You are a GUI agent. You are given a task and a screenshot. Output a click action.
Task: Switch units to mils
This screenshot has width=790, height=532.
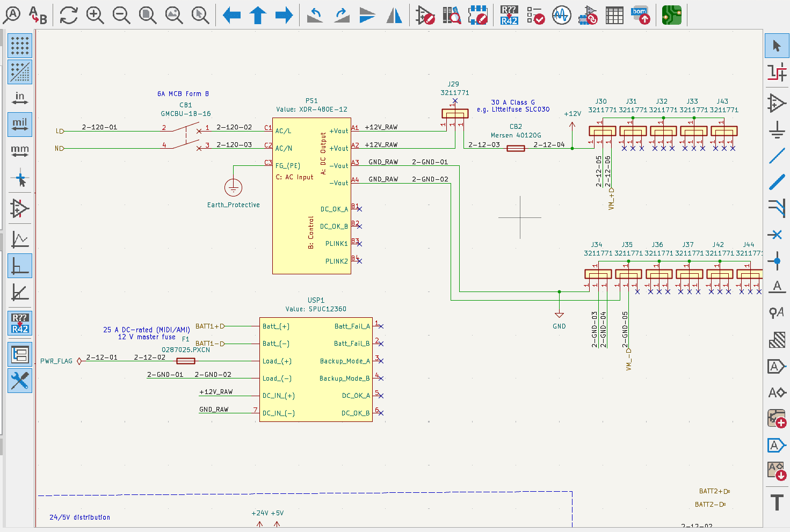20,125
